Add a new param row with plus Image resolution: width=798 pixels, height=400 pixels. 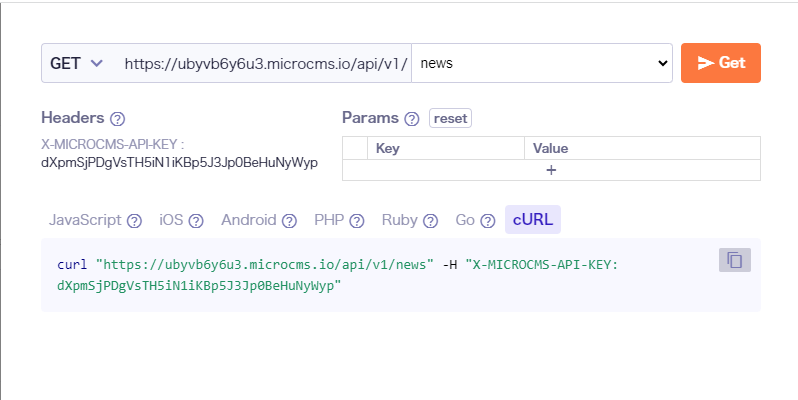[551, 170]
